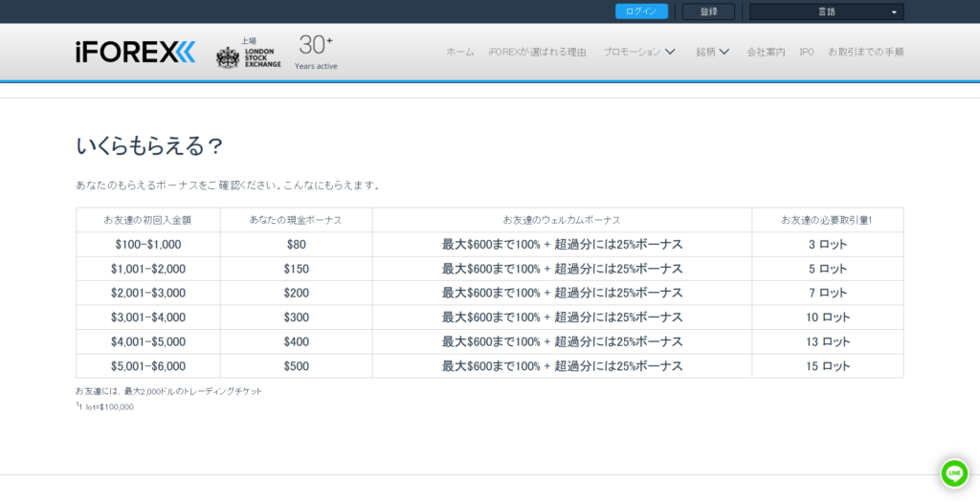
Task: Select the $2,001-$3,000 cell
Action: (x=148, y=293)
